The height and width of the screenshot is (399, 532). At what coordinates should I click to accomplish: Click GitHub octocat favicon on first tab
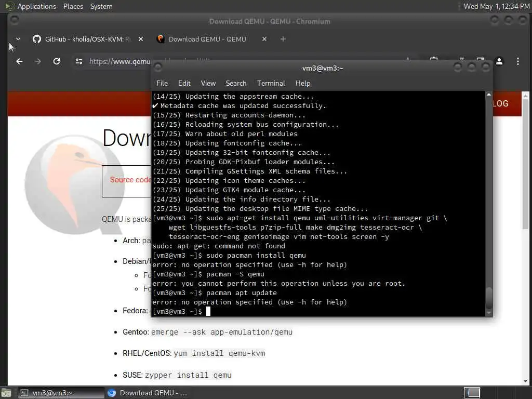tap(37, 39)
